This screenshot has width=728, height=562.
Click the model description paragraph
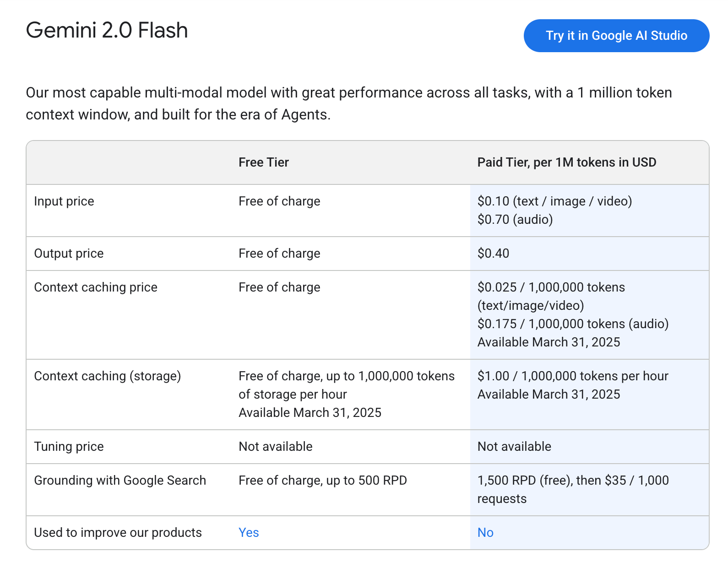pyautogui.click(x=348, y=103)
